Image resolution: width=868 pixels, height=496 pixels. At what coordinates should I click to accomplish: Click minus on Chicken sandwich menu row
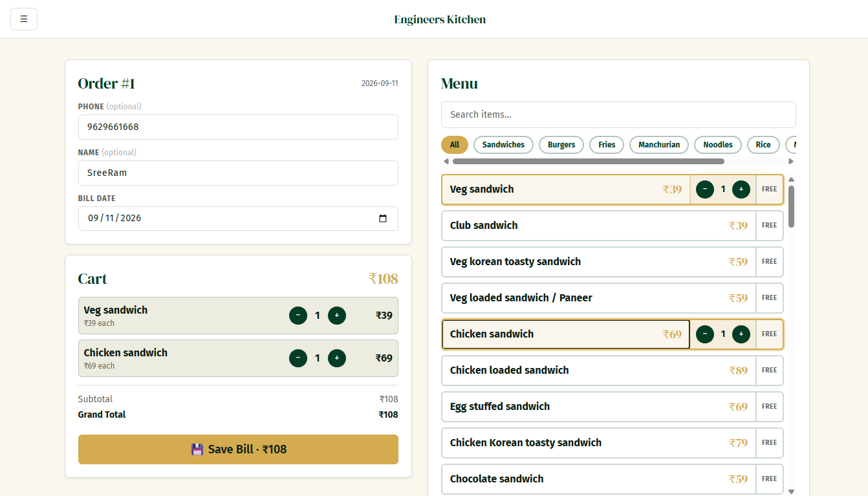click(x=705, y=334)
